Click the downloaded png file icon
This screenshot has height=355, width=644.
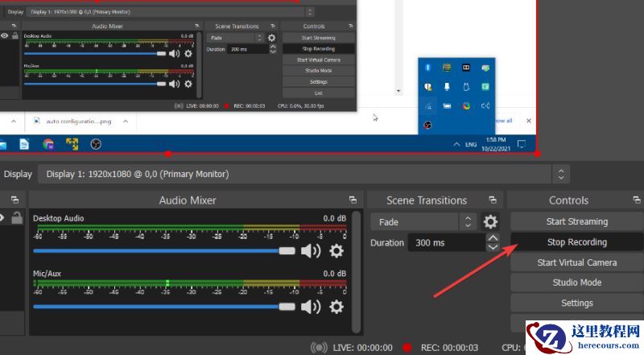[x=36, y=121]
